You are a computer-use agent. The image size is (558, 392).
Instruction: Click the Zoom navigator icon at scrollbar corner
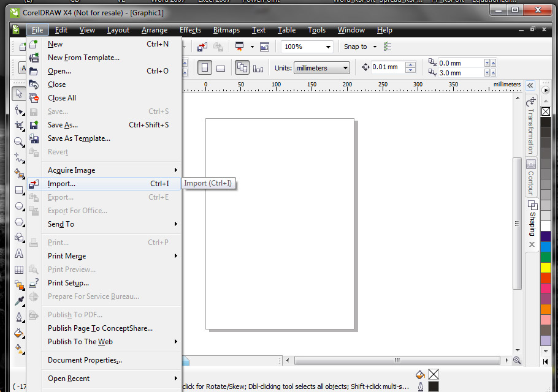pyautogui.click(x=517, y=360)
